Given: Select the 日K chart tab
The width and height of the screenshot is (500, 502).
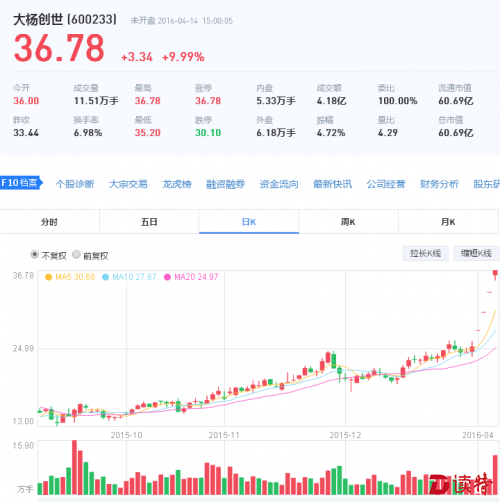Looking at the screenshot, I should [x=249, y=222].
